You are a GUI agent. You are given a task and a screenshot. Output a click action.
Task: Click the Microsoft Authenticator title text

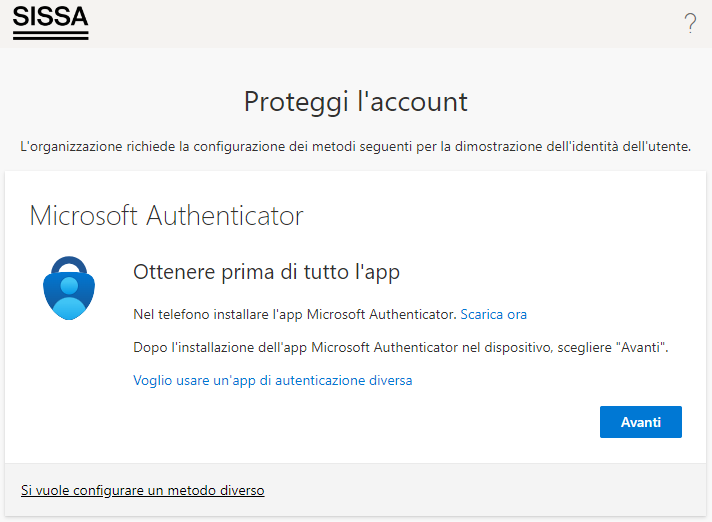166,215
